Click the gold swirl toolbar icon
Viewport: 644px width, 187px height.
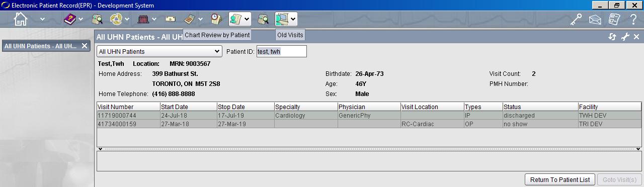116,19
